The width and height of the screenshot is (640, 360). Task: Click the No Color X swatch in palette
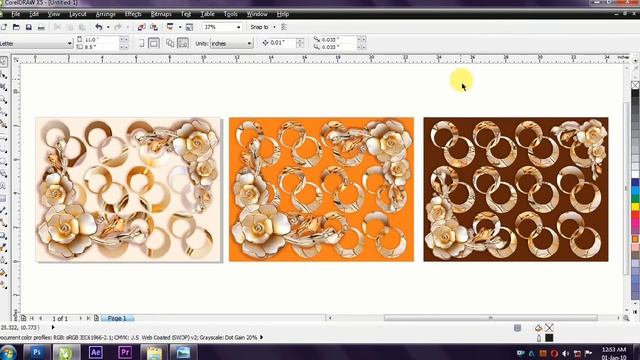point(635,85)
